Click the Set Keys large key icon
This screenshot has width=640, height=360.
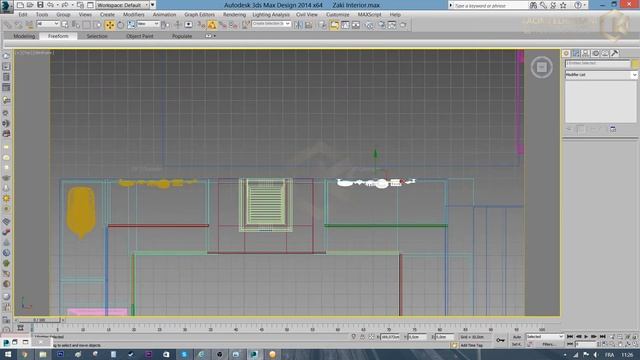[500, 340]
